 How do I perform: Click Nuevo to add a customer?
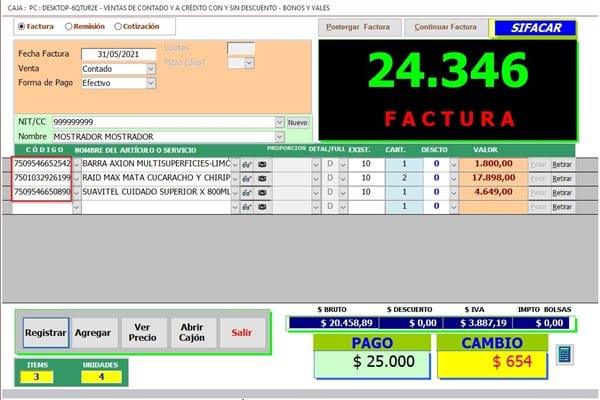(x=298, y=122)
